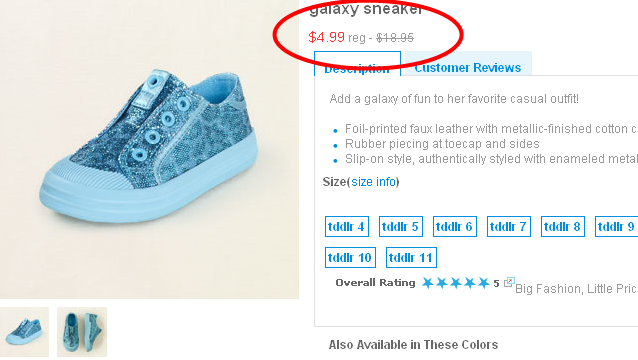Select size tddlr 4
638x360 pixels.
[347, 227]
